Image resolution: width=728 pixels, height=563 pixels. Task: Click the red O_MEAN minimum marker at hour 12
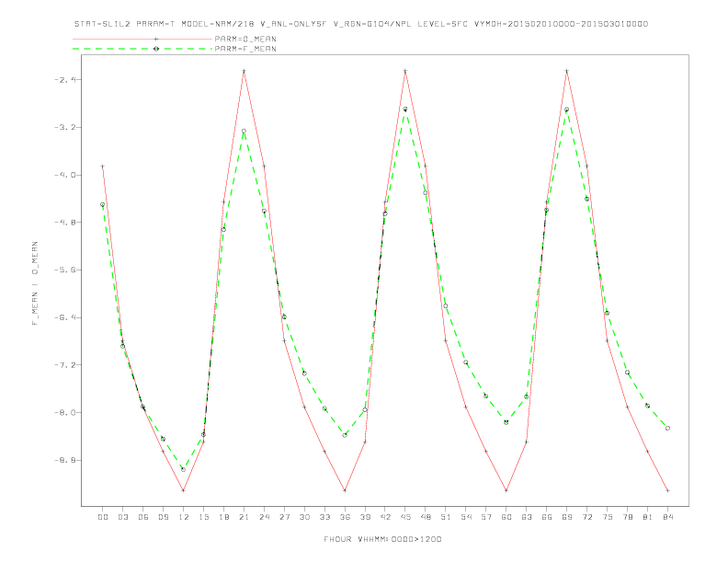pyautogui.click(x=184, y=490)
